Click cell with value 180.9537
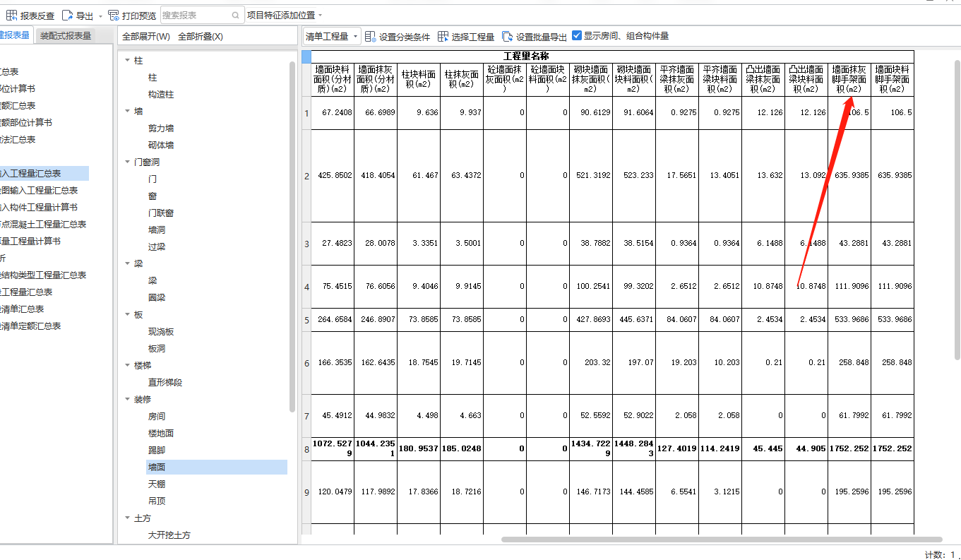 click(x=419, y=449)
